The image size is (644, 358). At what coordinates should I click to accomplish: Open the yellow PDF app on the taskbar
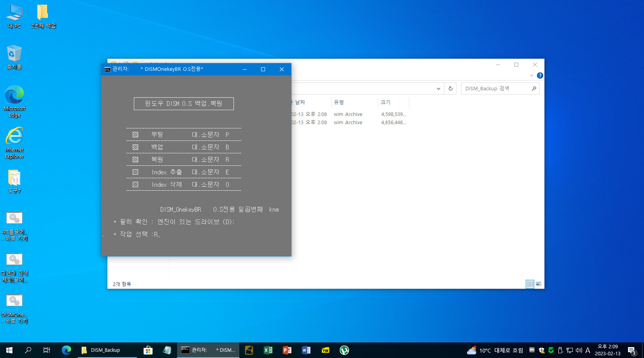tap(325, 350)
